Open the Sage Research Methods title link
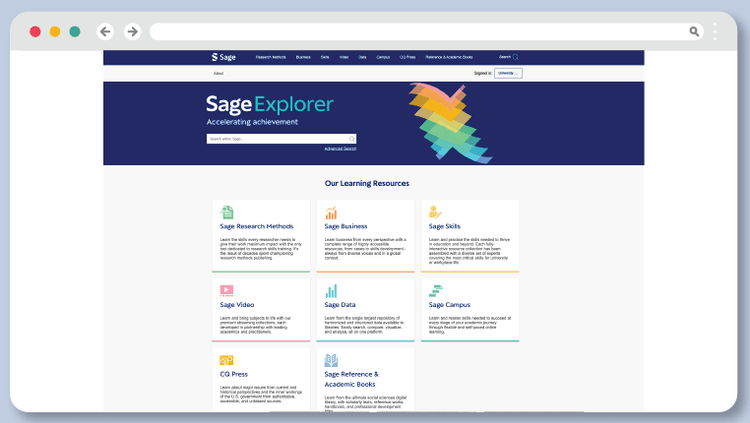750x423 pixels. tap(256, 226)
